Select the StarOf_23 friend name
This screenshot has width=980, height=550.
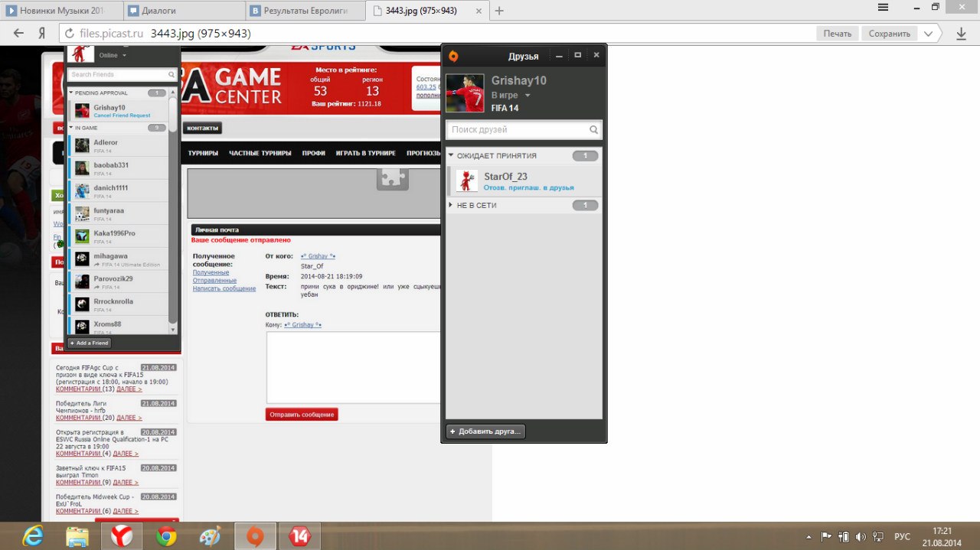coord(505,177)
